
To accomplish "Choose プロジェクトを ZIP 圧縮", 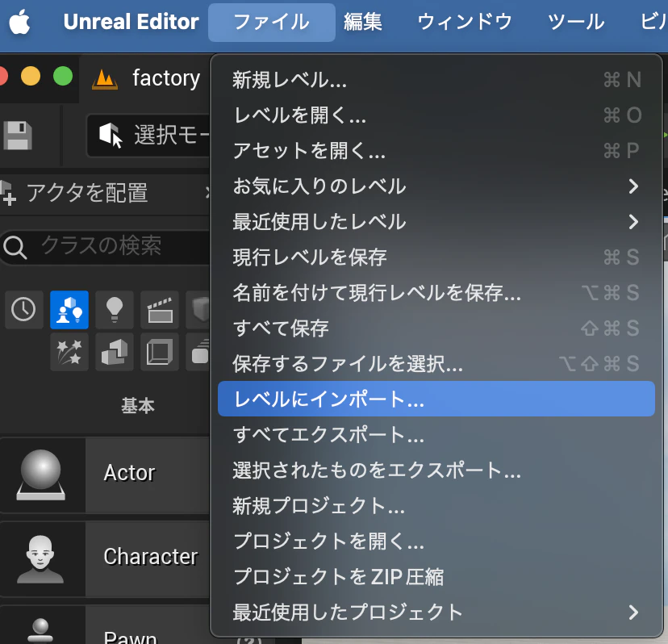I will click(436, 577).
